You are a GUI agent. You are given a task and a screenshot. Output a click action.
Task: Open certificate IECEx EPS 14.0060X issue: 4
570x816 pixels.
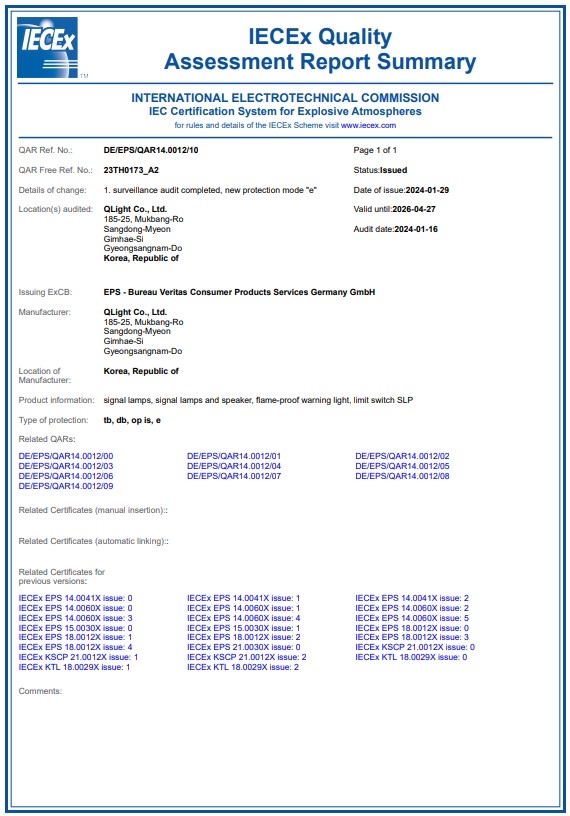[244, 618]
